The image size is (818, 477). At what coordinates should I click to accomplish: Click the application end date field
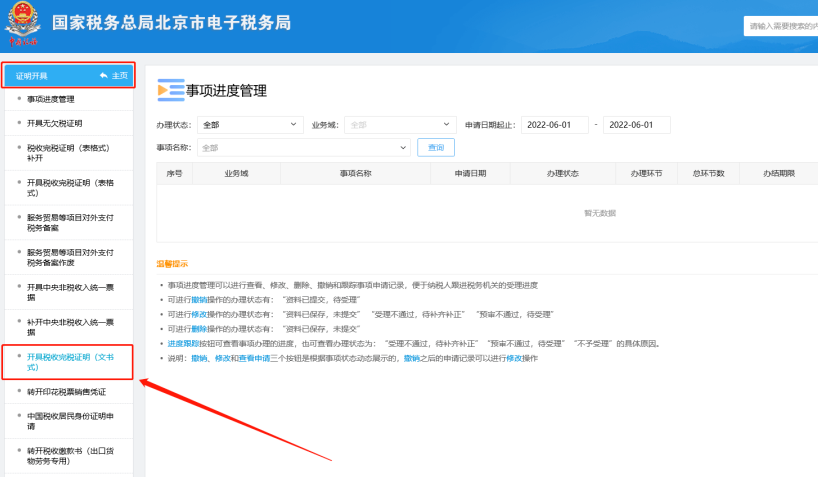pos(635,125)
